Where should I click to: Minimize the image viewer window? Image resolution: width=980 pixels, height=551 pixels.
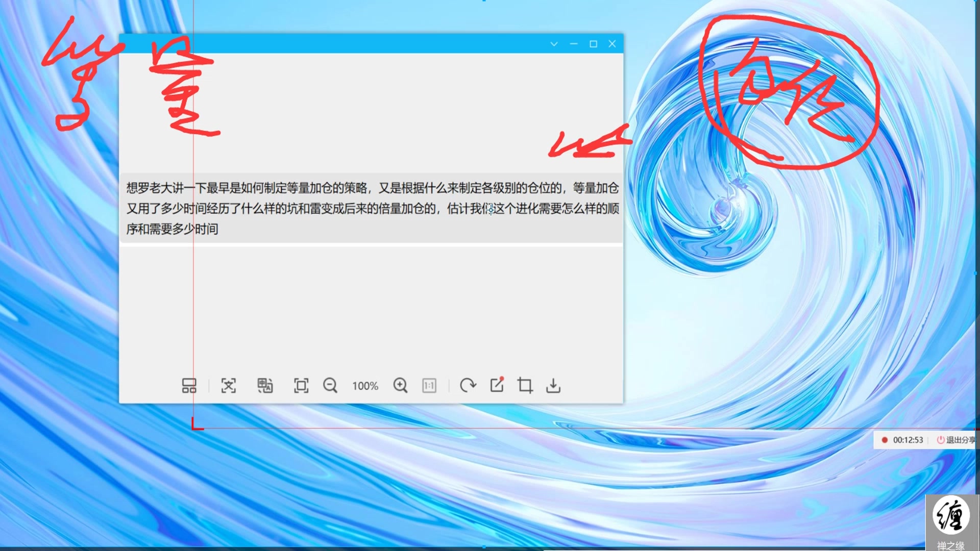(x=574, y=44)
